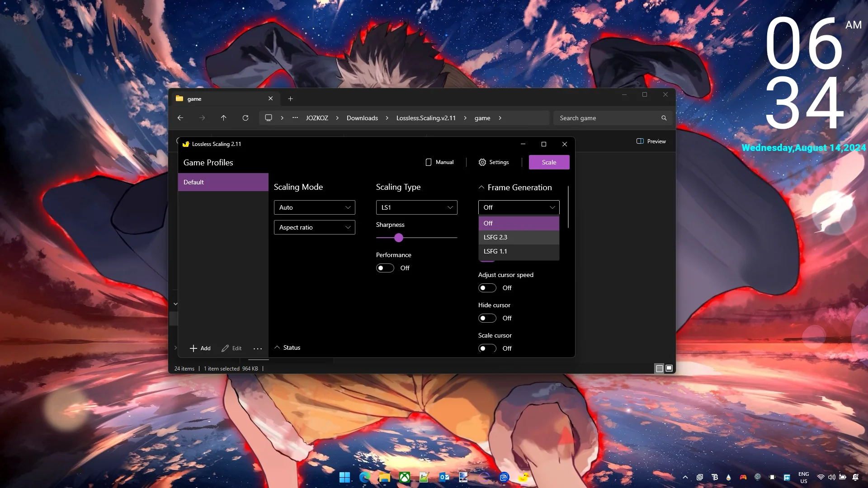Image resolution: width=868 pixels, height=488 pixels.
Task: Add a new Explorer tab
Action: coord(291,99)
